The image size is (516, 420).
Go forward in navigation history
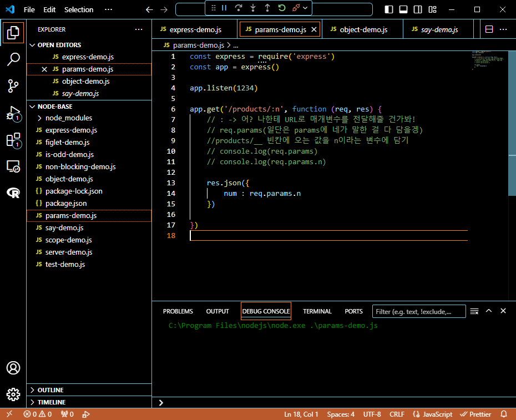coord(164,9)
